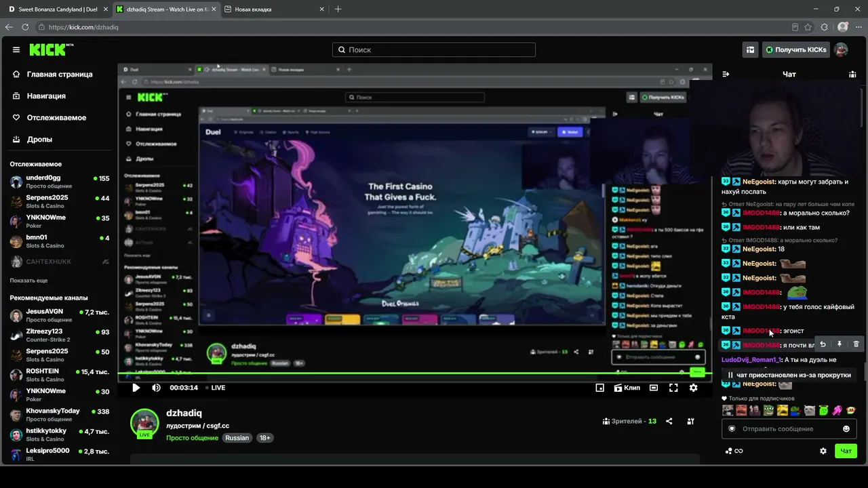Switch to Sweet Bonanza Candyland browser tab

(x=58, y=9)
